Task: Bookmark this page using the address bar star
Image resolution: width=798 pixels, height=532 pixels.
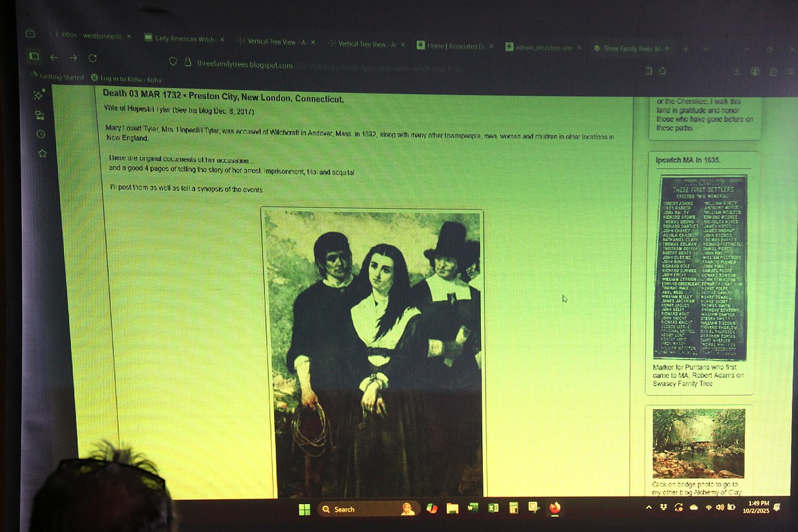Action: click(662, 71)
